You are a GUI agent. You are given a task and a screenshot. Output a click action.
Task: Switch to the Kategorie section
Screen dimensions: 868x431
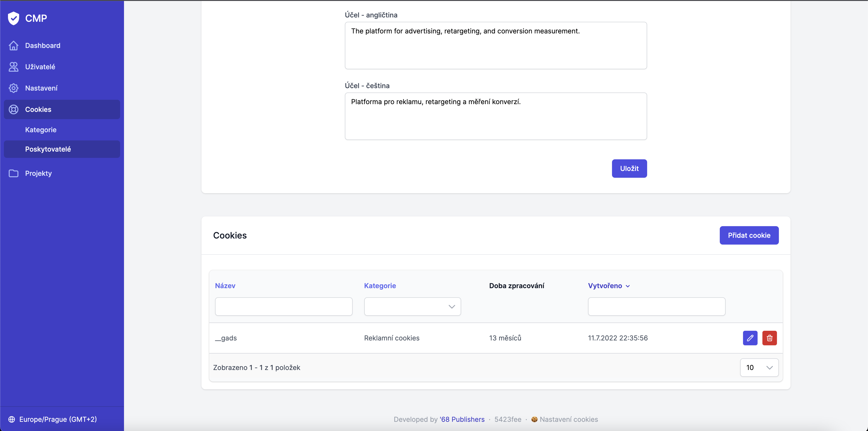(41, 130)
